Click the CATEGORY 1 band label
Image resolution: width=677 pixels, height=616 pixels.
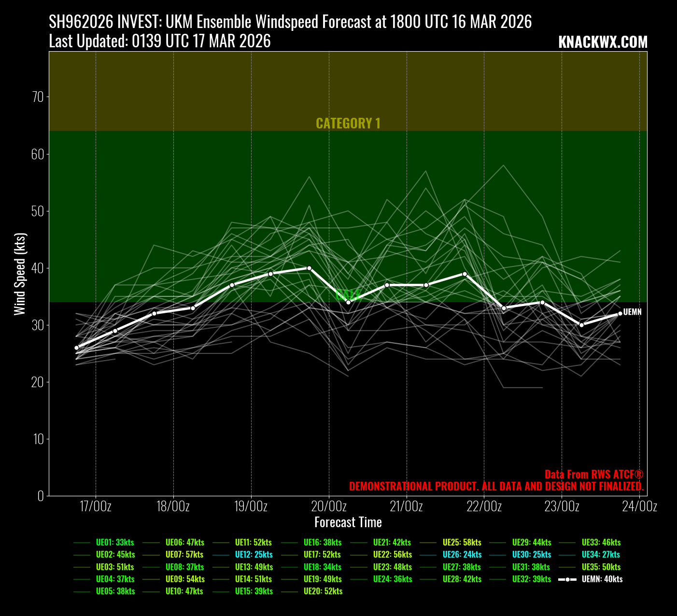coord(348,124)
